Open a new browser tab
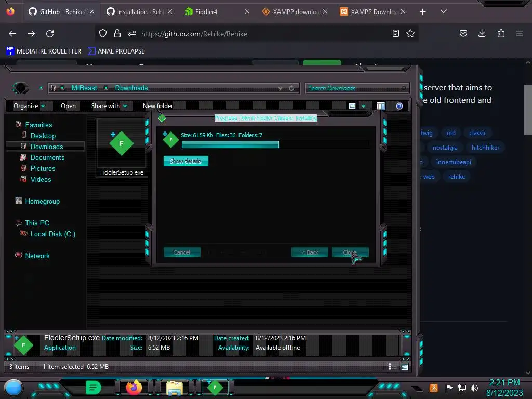This screenshot has width=532, height=399. coord(422,12)
